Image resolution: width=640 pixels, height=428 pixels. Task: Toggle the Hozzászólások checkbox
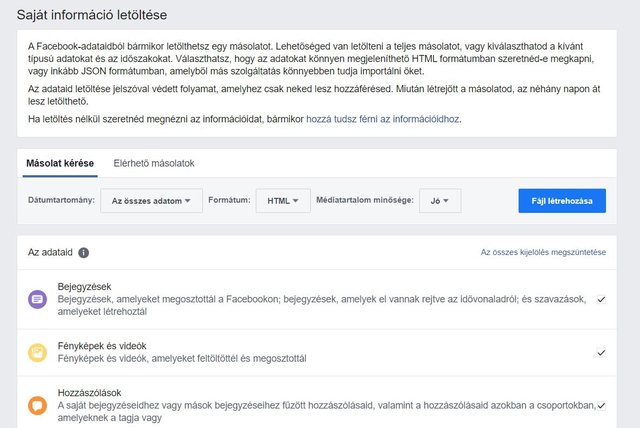[x=601, y=406]
